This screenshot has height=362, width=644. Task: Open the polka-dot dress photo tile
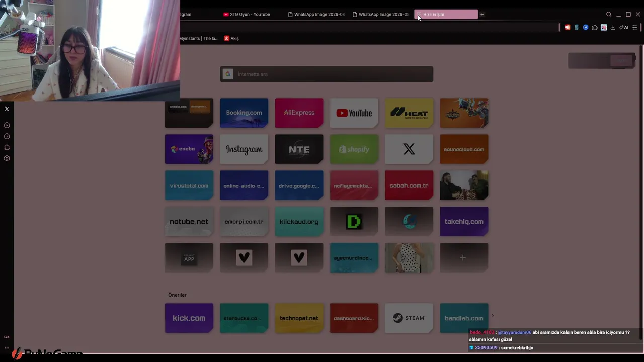tap(409, 258)
